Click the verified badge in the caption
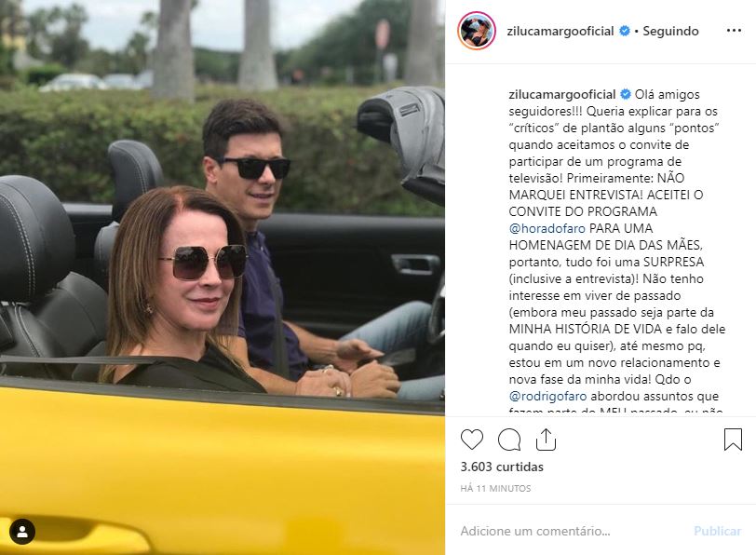This screenshot has width=756, height=555. (x=626, y=94)
